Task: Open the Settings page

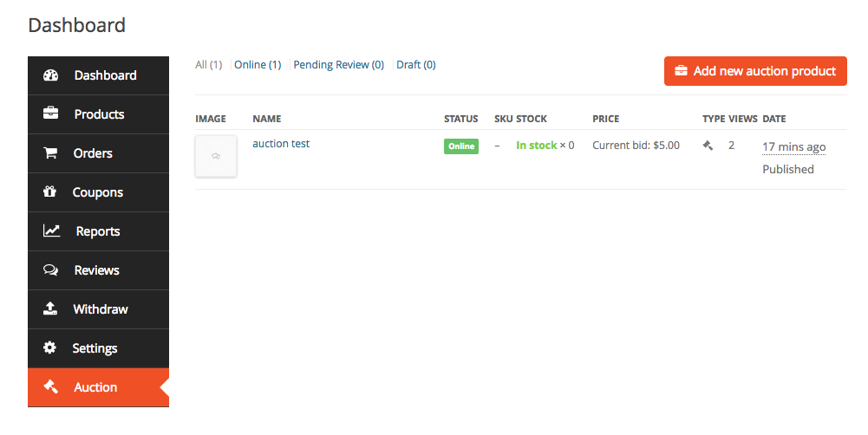Action: point(99,348)
